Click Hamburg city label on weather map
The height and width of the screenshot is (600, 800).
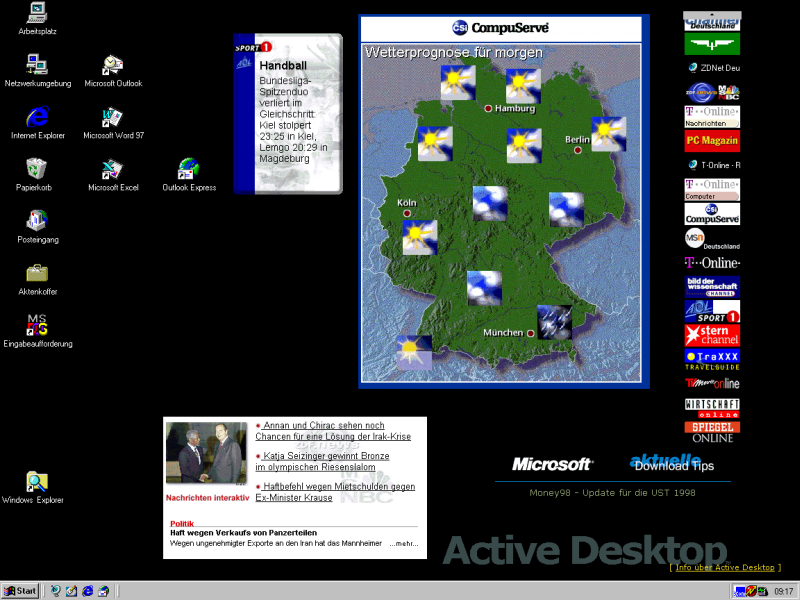click(515, 108)
